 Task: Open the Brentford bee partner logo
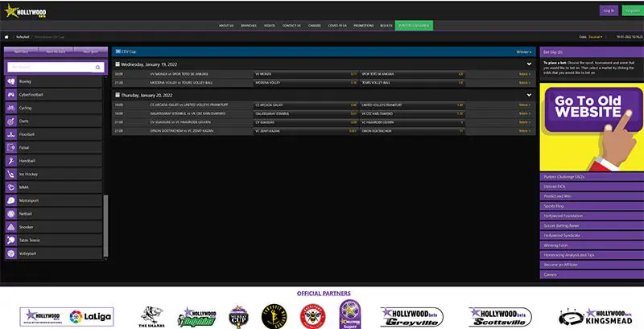tap(313, 316)
